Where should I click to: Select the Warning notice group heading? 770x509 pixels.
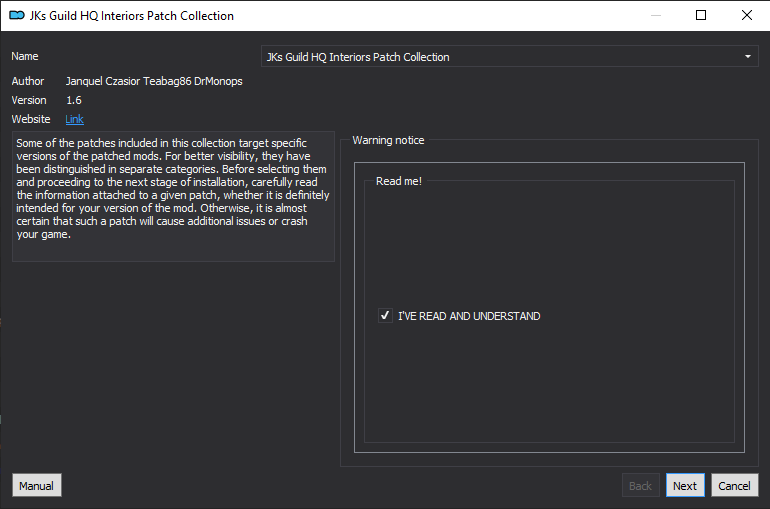[388, 140]
